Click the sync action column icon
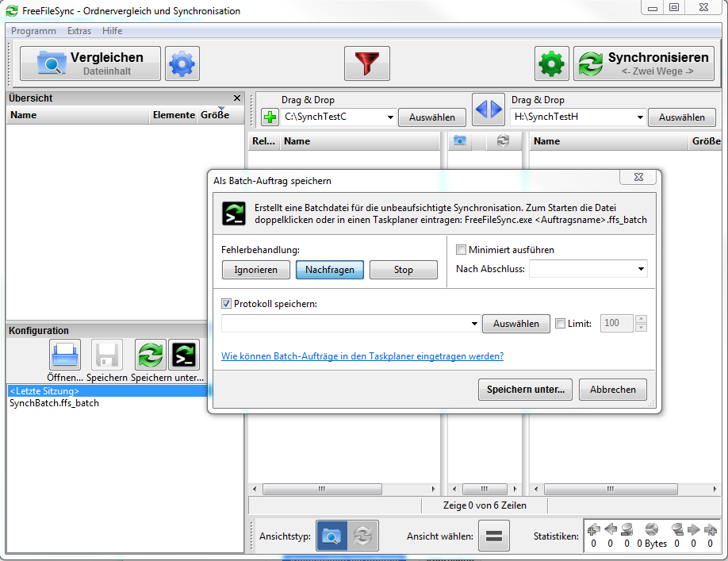Screen dimensions: 728x561 [x=503, y=140]
